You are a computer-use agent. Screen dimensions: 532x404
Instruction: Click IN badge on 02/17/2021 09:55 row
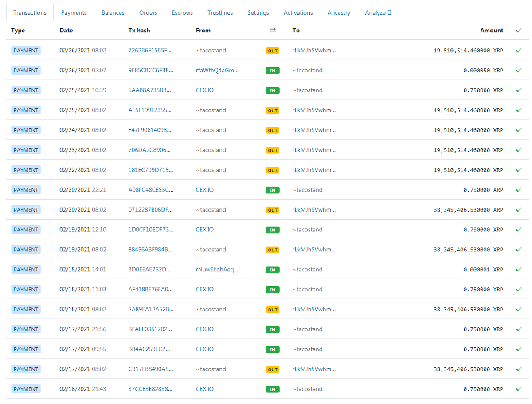point(273,349)
